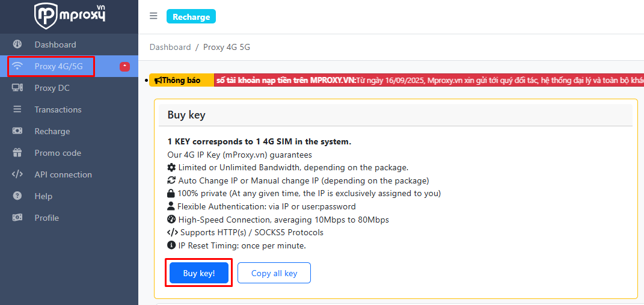Click the Promo code gift icon

[17, 153]
